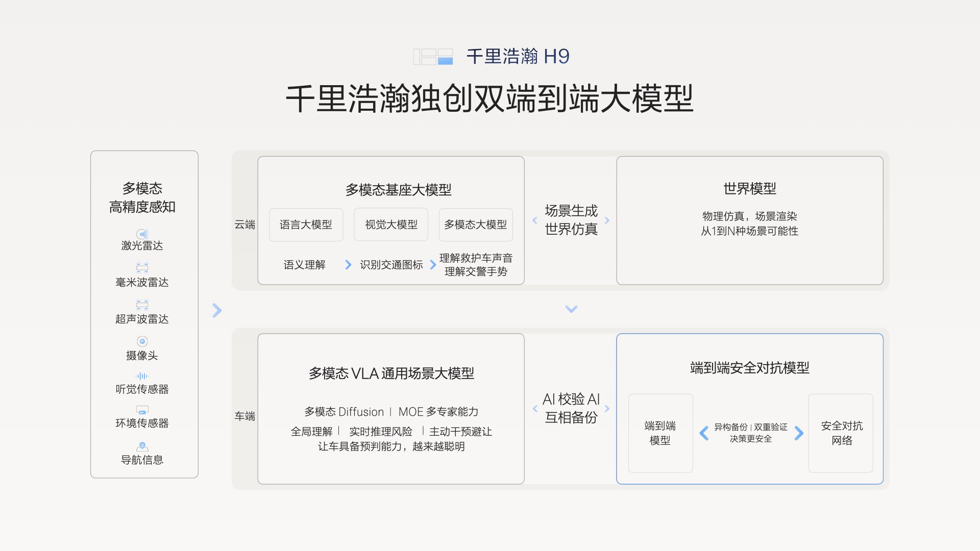Click the 多模态基座大模型 heading
980x551 pixels.
398,190
